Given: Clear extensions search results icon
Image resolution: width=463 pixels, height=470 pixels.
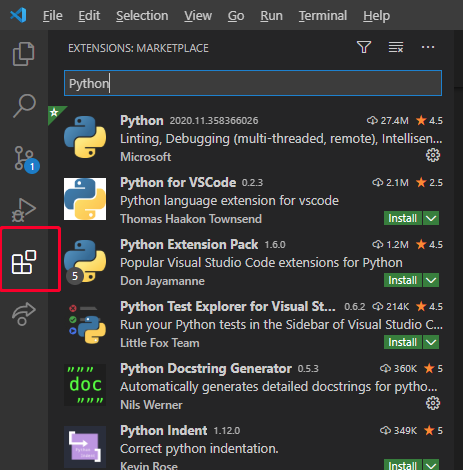Looking at the screenshot, I should (396, 47).
